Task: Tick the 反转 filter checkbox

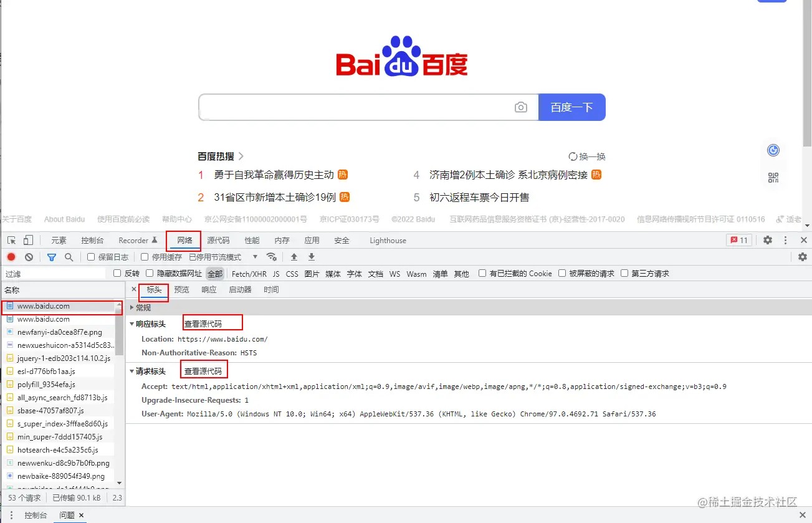Action: pyautogui.click(x=117, y=273)
